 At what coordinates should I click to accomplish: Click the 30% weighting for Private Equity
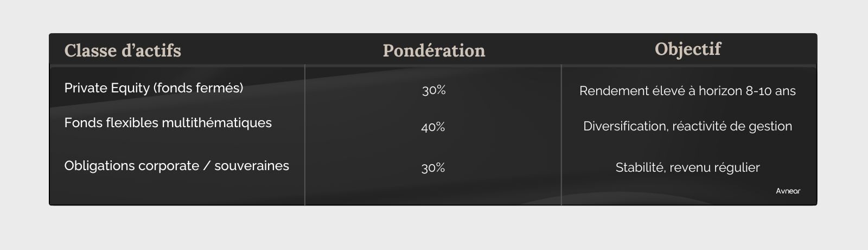434,91
